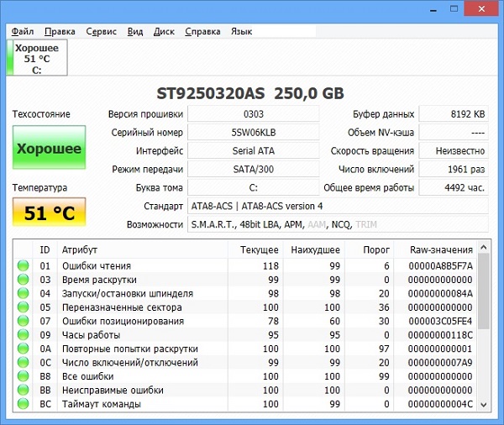The width and height of the screenshot is (504, 425).
Task: Click status icon for Часы работы
Action: (x=24, y=334)
